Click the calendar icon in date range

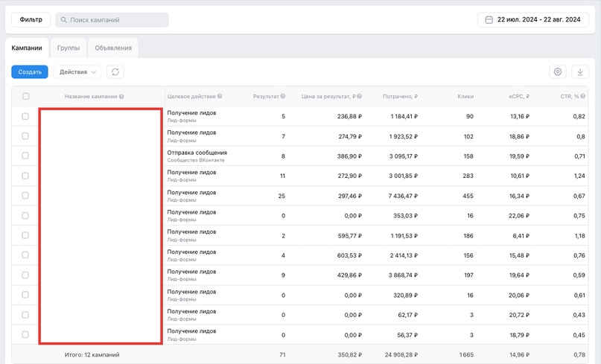coord(489,19)
